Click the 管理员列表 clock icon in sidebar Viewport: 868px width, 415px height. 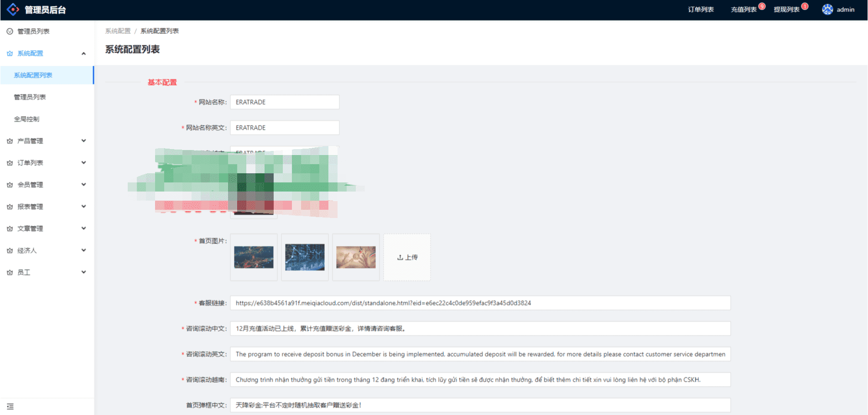pyautogui.click(x=10, y=31)
